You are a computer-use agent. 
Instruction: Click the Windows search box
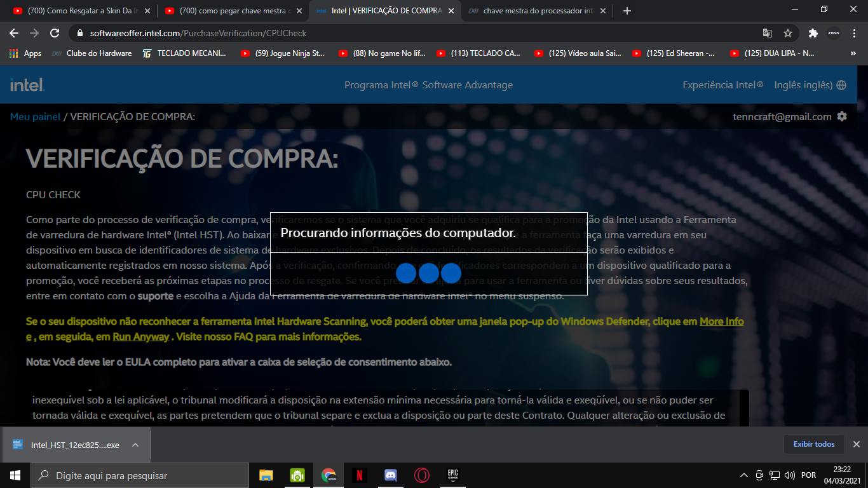(x=140, y=475)
